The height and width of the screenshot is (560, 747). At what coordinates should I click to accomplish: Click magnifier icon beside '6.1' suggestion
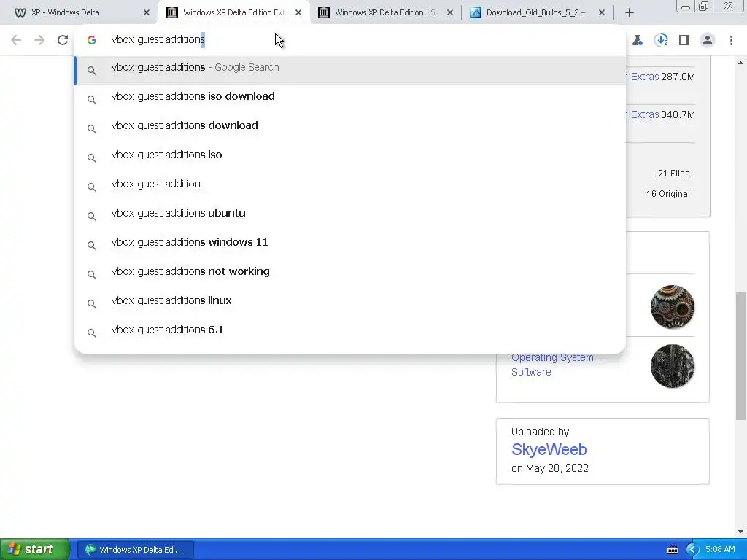[92, 332]
